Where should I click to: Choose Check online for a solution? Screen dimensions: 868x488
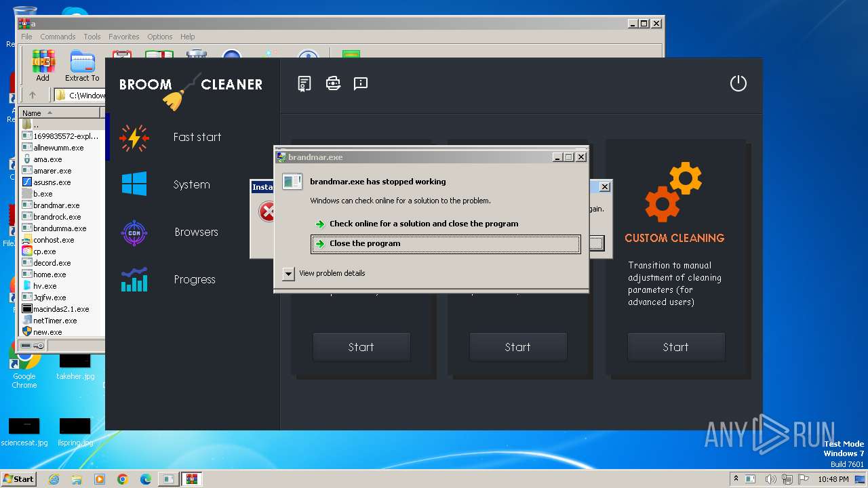point(446,224)
